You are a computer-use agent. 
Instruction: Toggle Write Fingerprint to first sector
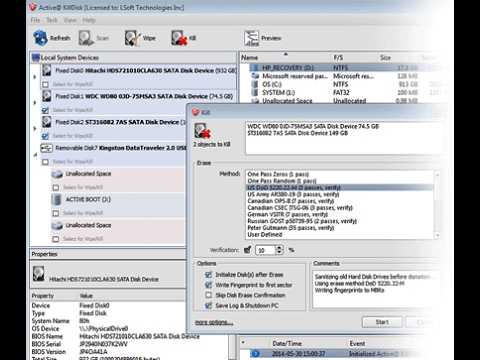208,285
